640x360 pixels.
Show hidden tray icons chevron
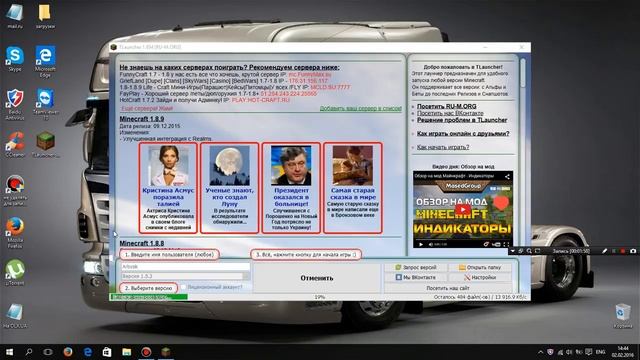541,351
